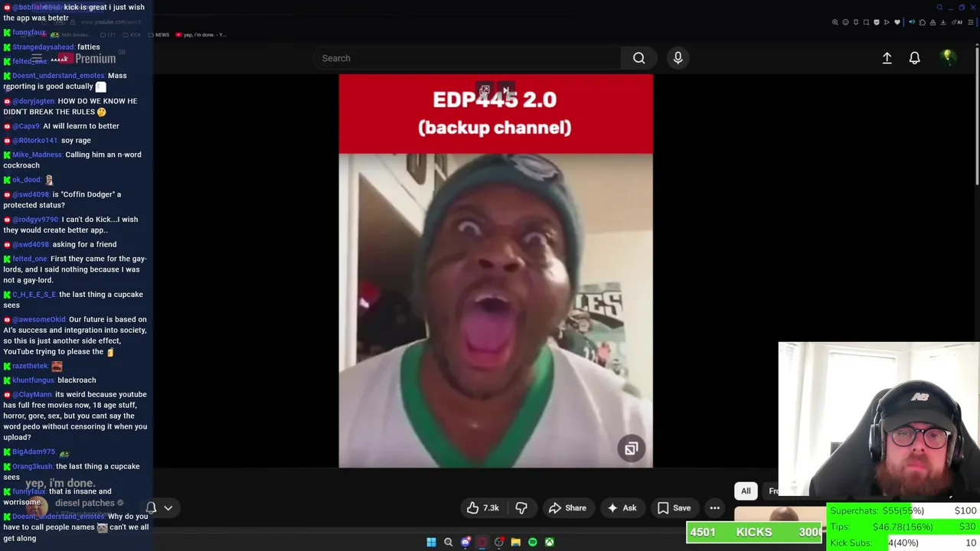980x551 pixels.
Task: Click chat username @ClayMann
Action: [x=32, y=394]
